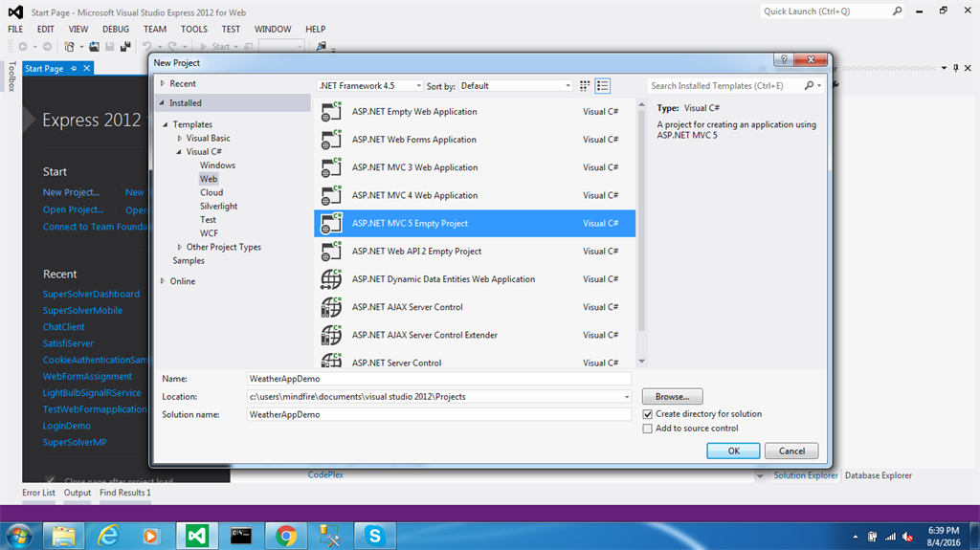Screen dimensions: 980x550
Task: Open the TOOLS menu
Action: point(193,29)
